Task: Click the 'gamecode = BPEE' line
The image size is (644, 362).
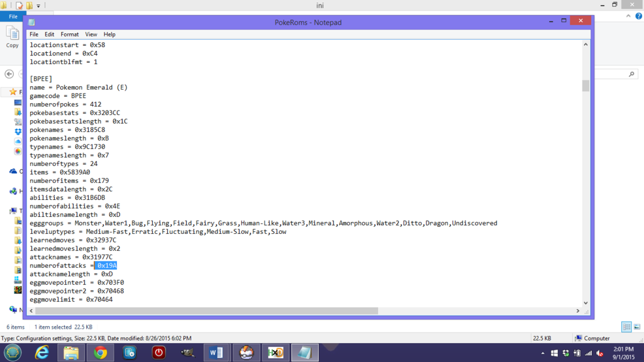Action: point(58,96)
